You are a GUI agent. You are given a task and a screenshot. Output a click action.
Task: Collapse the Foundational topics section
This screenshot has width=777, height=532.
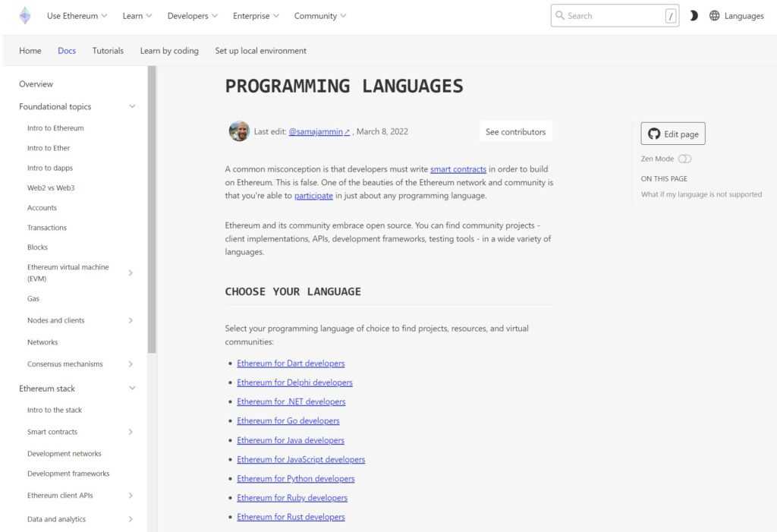coord(132,106)
